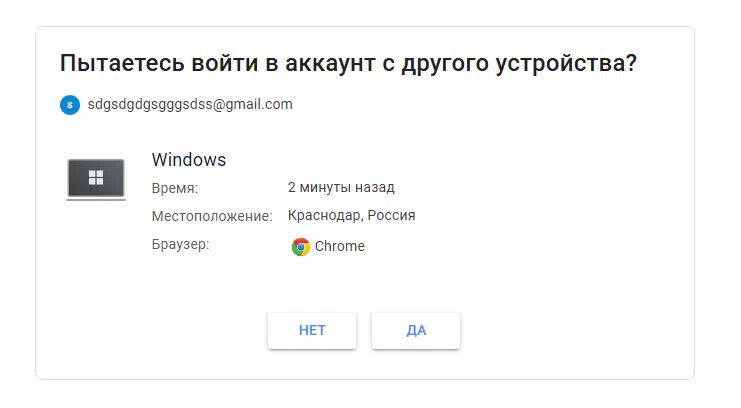
Task: Click the Chrome browser icon
Action: coord(301,247)
